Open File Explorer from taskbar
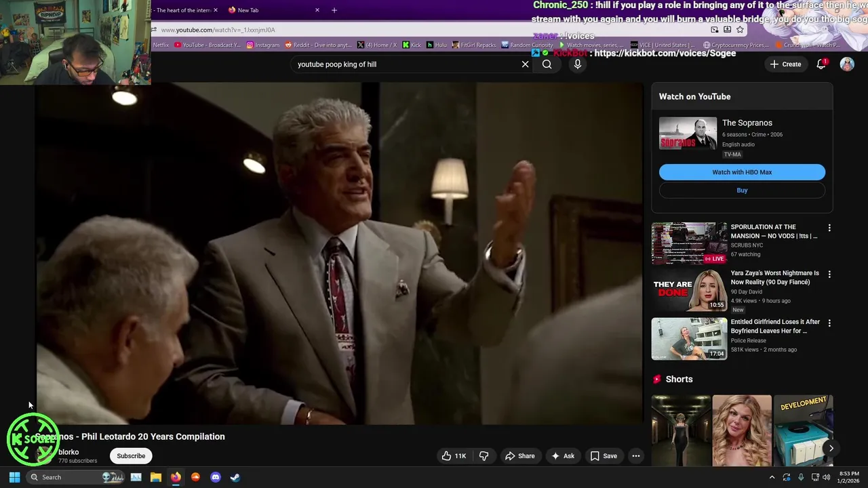 tap(155, 477)
